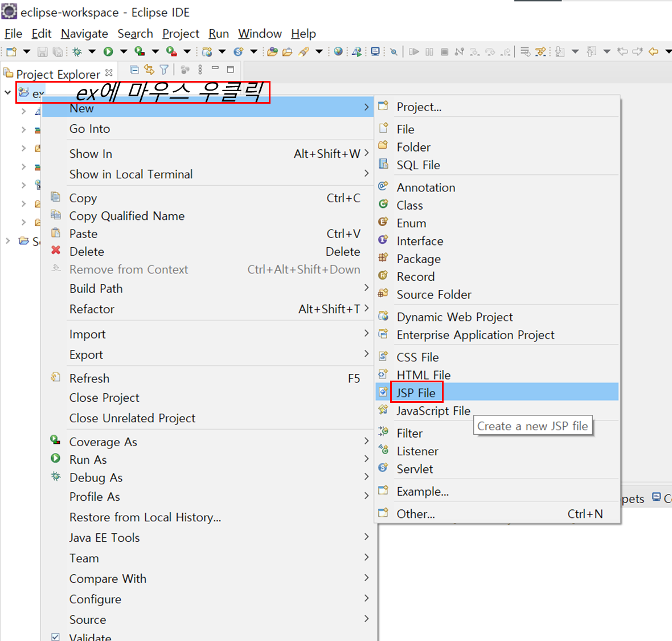This screenshot has height=641, width=672.
Task: Launch Debug from the toolbar bug icon
Action: (77, 52)
